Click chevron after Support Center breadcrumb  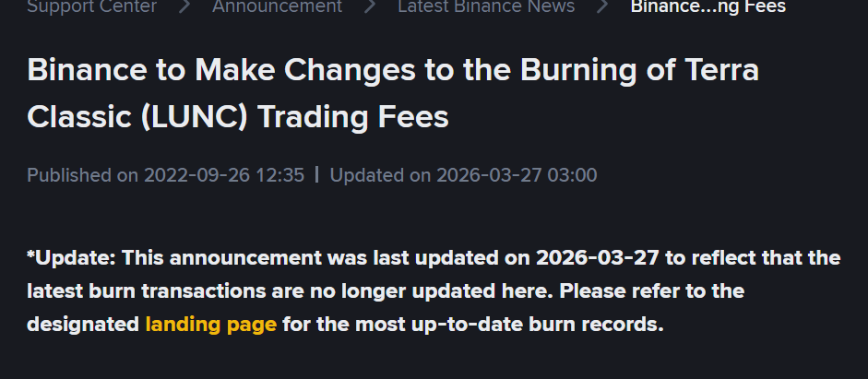pyautogui.click(x=184, y=7)
